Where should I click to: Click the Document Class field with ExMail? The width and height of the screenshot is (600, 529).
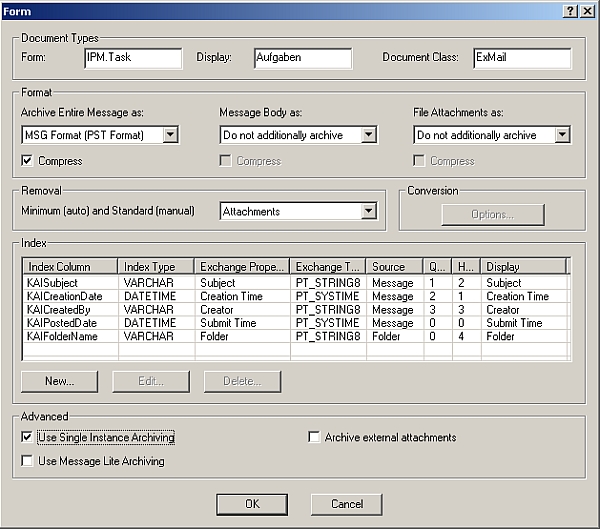click(x=521, y=58)
